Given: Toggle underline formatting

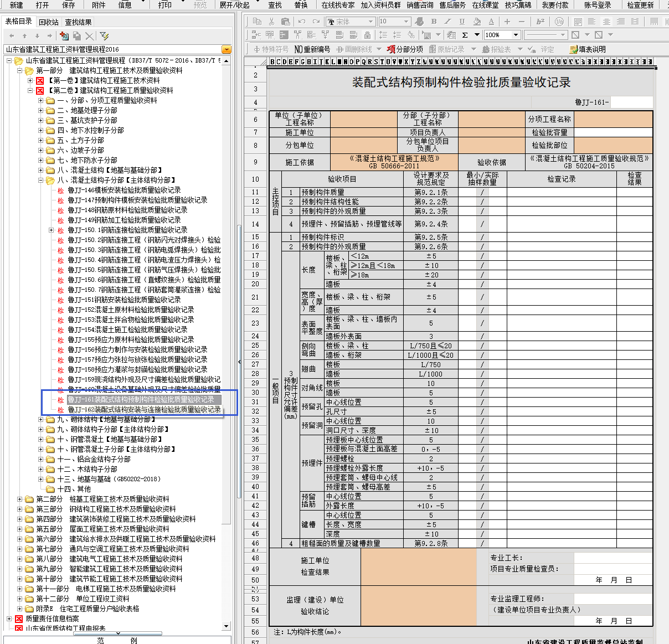Looking at the screenshot, I should (x=462, y=21).
